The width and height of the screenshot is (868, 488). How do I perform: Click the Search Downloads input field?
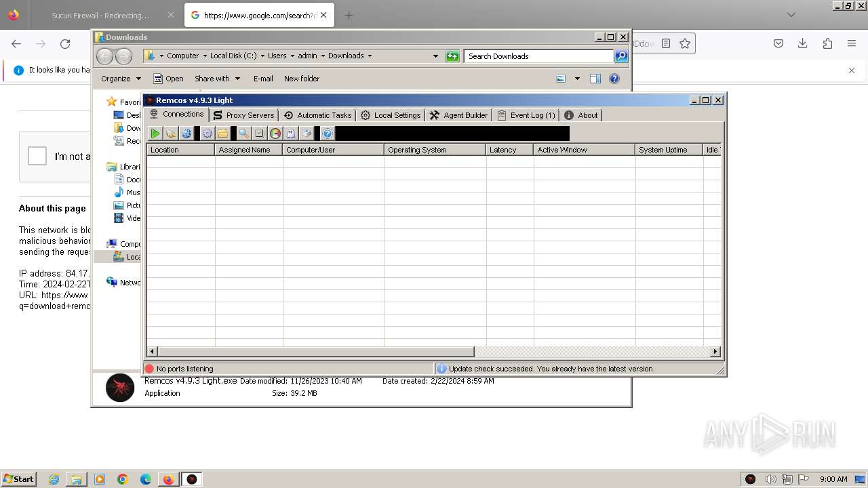[x=539, y=56]
